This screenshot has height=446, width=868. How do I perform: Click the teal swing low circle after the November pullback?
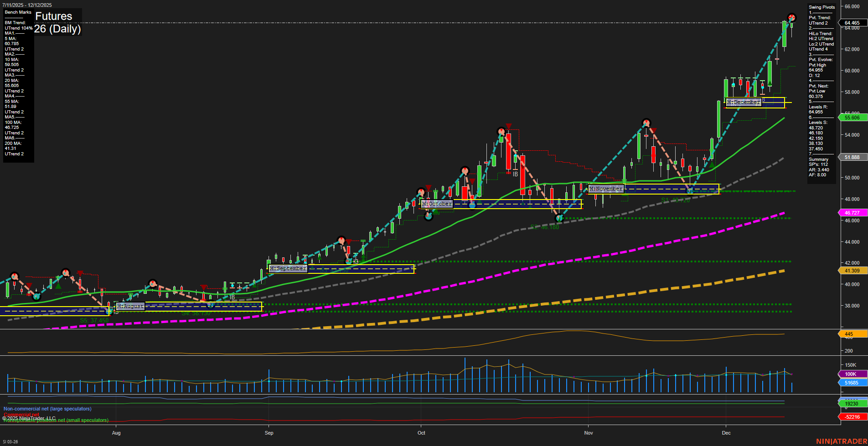click(690, 190)
